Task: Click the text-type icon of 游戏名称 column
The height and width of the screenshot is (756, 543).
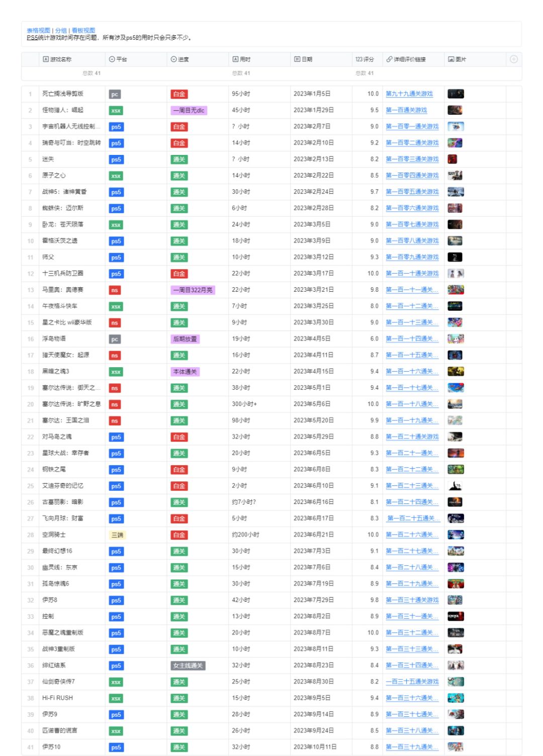Action: coord(46,59)
